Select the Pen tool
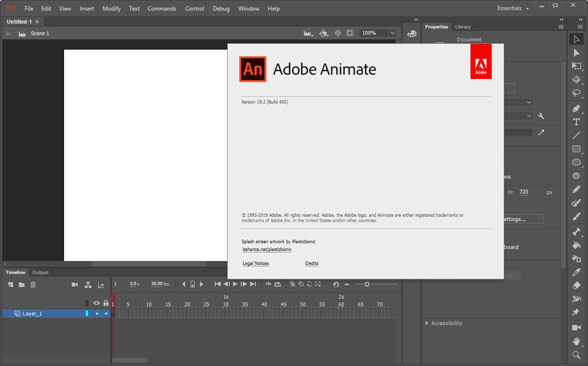The height and width of the screenshot is (366, 588). coord(576,108)
